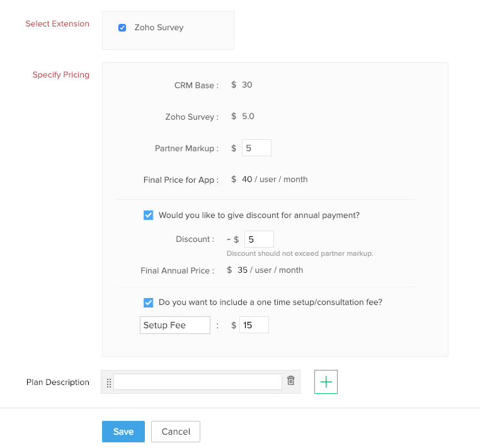Click the drag handle beside the plan description field
480x448 pixels.
click(x=108, y=382)
